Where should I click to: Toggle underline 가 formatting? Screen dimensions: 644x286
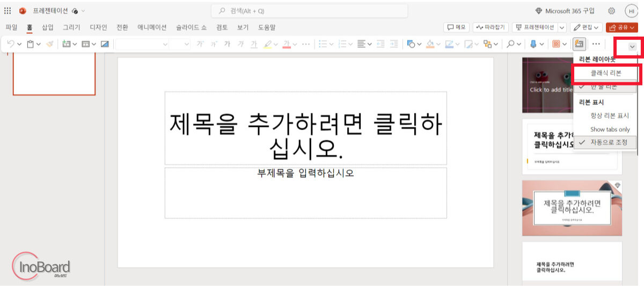[254, 44]
